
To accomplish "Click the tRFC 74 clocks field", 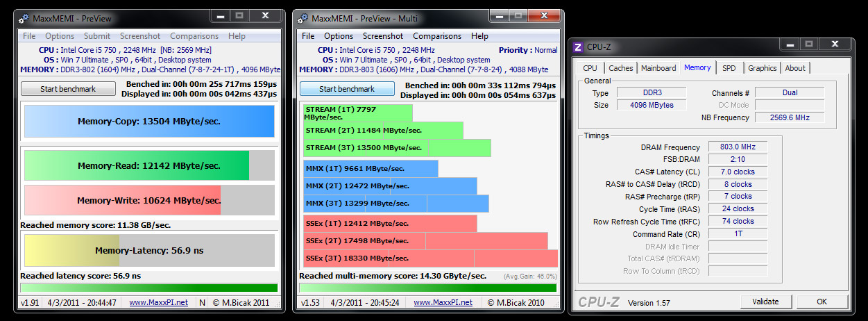I will 738,222.
